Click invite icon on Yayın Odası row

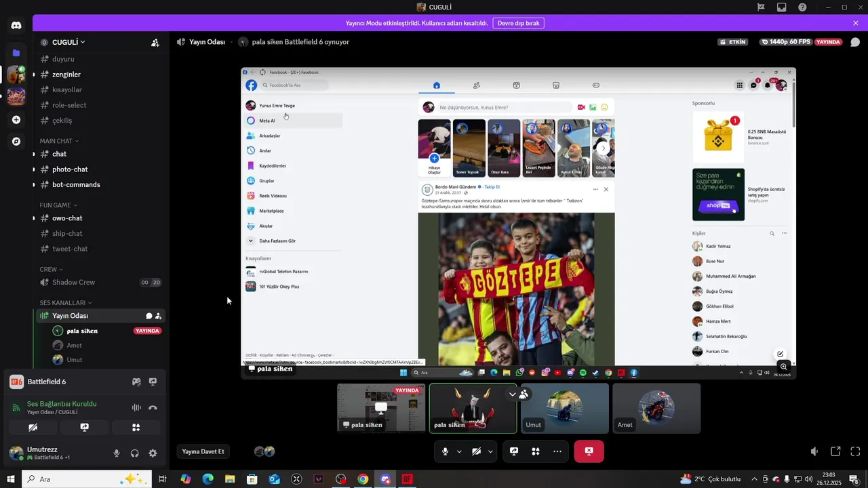click(158, 316)
